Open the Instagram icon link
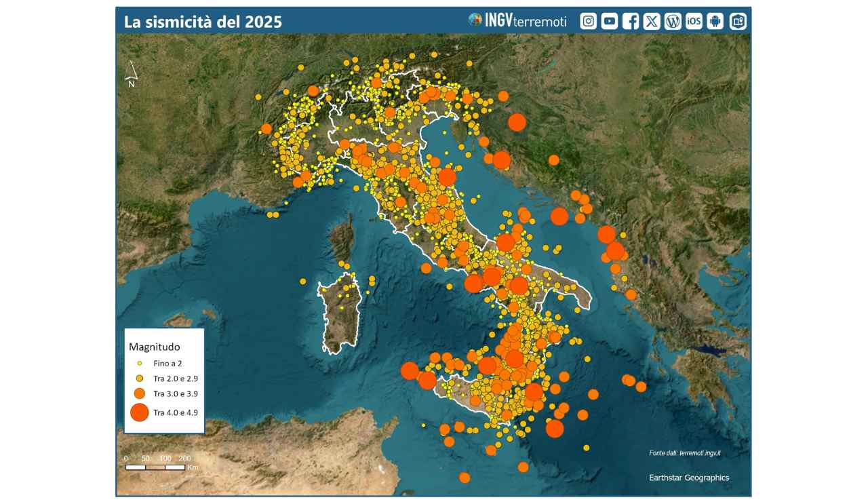Screen dimensions: 868x502 (589, 21)
